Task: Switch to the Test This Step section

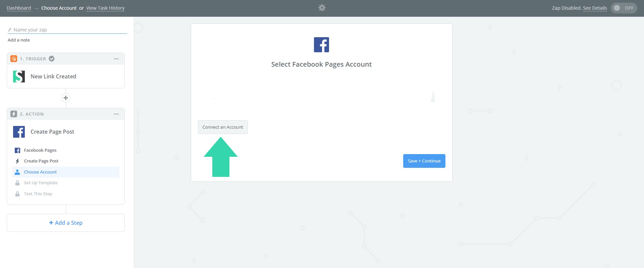Action: (x=38, y=194)
